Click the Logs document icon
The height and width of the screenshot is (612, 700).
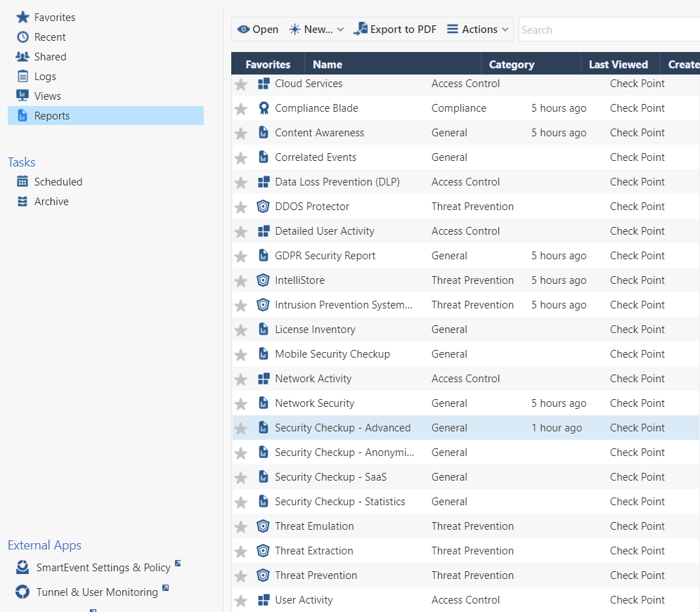pyautogui.click(x=22, y=77)
